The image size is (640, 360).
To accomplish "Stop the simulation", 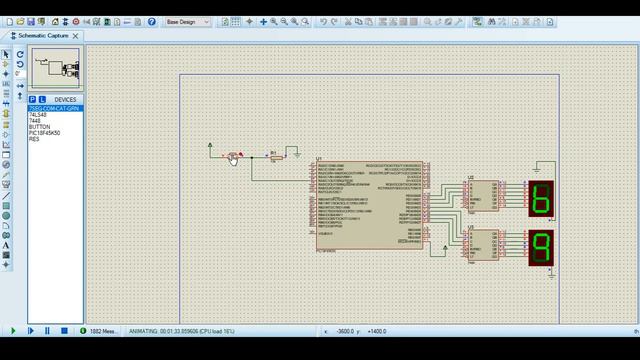I will (64, 331).
